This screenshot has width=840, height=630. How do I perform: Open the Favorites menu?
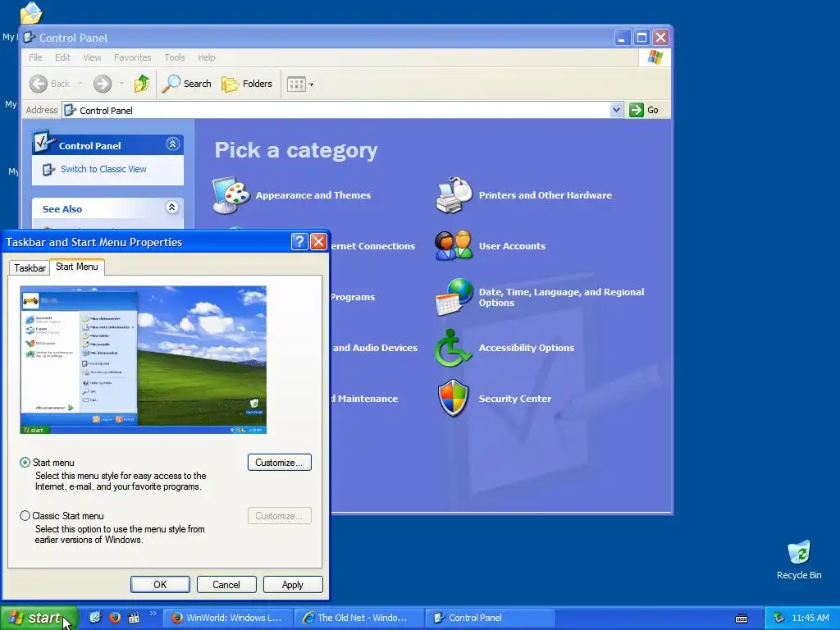[132, 57]
